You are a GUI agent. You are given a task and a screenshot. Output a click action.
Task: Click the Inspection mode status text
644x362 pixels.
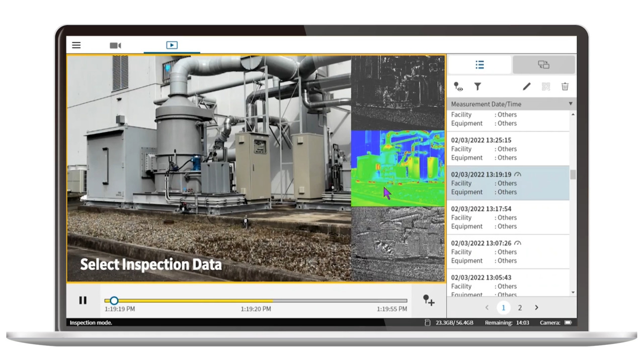tap(91, 323)
